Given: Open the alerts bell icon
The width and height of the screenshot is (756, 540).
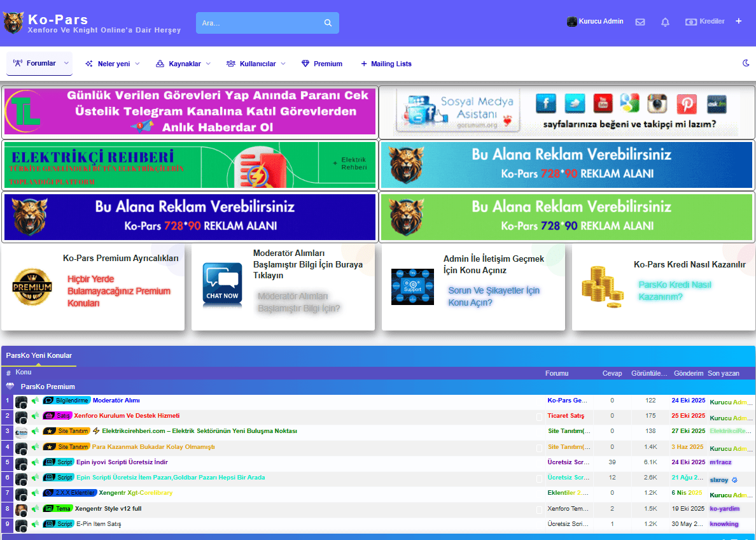Looking at the screenshot, I should [665, 22].
